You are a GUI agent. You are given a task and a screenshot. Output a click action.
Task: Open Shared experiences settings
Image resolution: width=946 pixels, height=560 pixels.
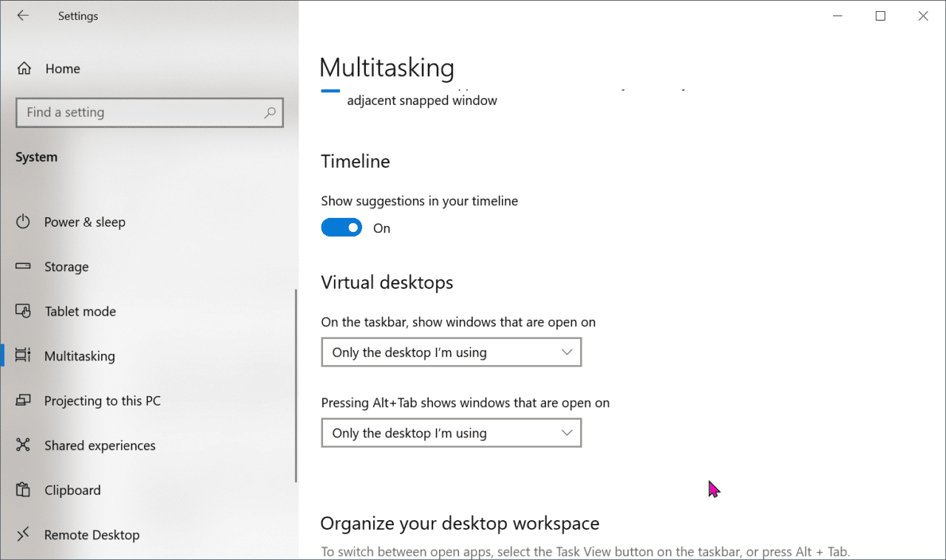23,445
